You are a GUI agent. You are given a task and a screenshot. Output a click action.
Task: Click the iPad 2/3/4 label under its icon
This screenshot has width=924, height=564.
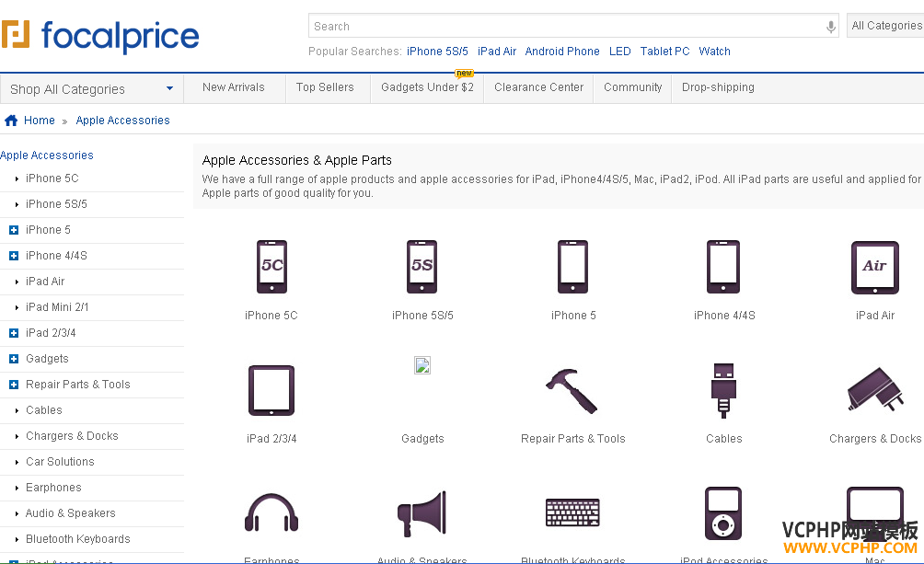[x=271, y=439]
